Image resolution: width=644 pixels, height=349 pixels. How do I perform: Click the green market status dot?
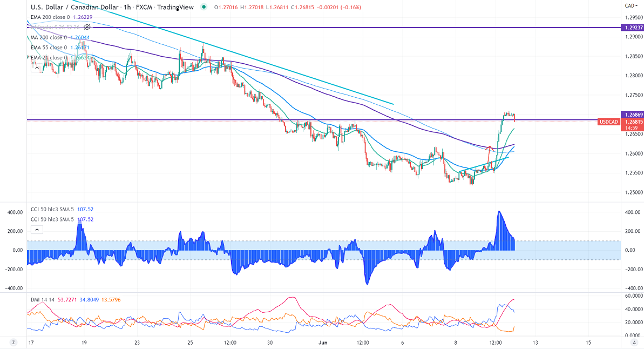point(204,7)
